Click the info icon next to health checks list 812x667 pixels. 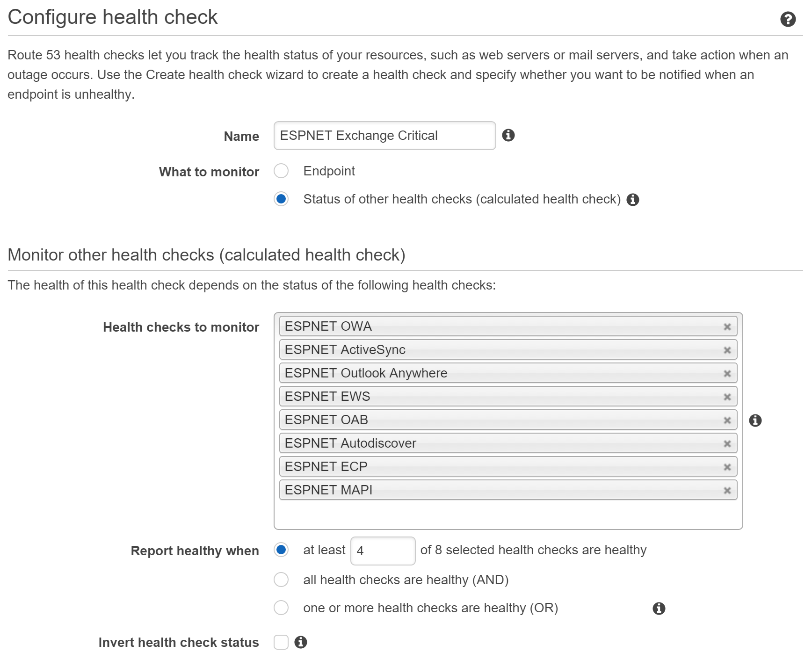coord(756,420)
